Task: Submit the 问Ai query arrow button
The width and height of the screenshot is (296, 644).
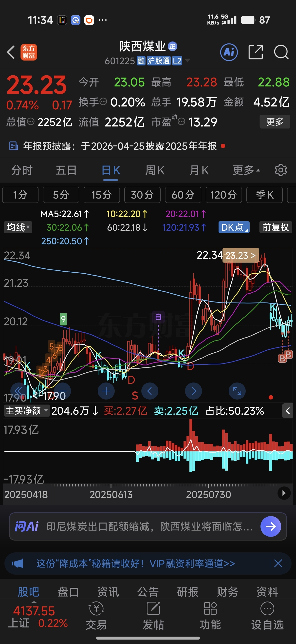Action: 271,526
